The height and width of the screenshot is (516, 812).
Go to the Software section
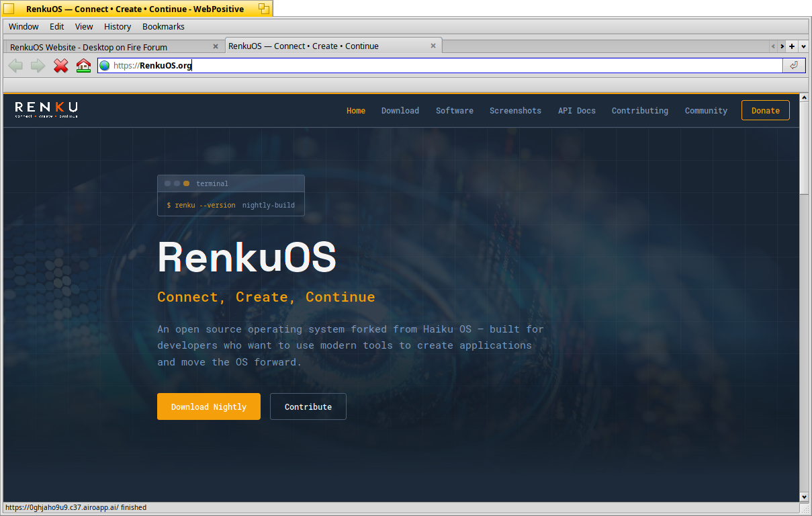(x=455, y=111)
